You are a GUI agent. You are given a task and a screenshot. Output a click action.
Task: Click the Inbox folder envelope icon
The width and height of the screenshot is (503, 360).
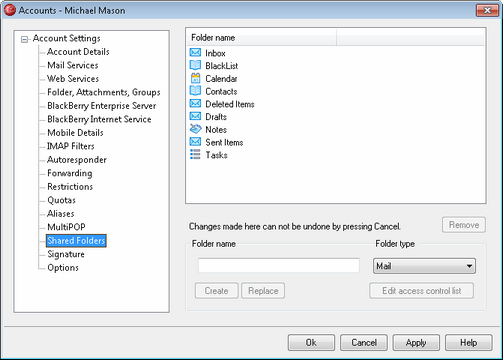195,53
